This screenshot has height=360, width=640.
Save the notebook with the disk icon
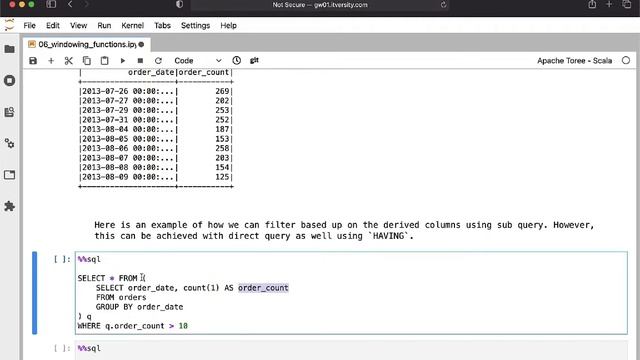[x=33, y=61]
